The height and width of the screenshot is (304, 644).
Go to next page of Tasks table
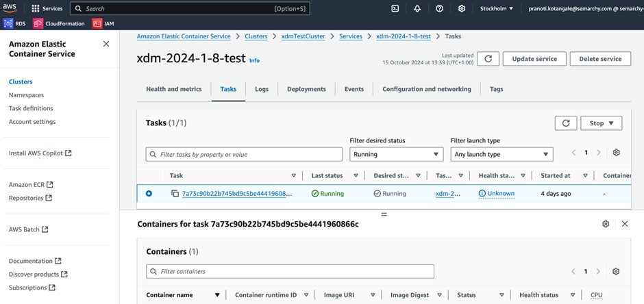(598, 153)
